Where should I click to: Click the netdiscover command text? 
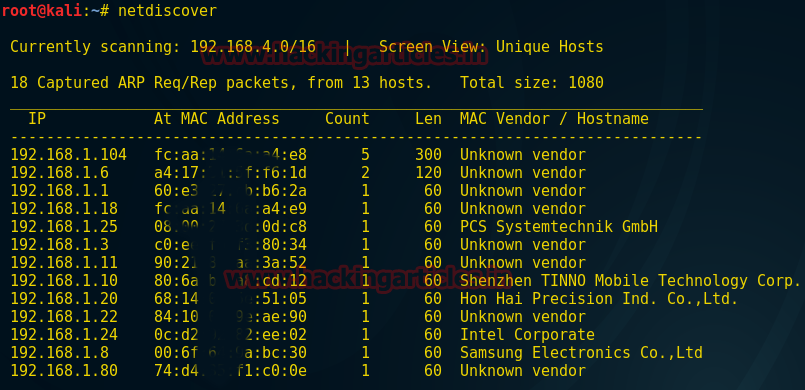167,11
